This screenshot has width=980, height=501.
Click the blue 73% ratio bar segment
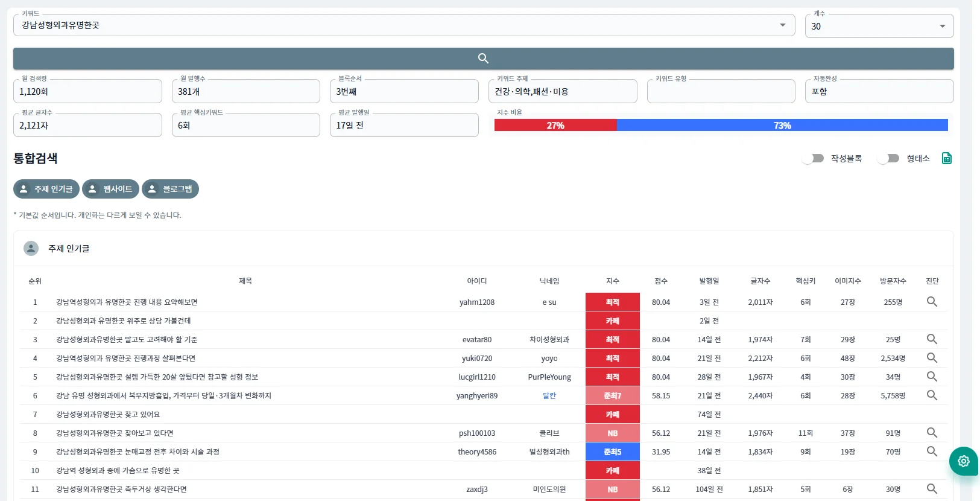pos(782,126)
